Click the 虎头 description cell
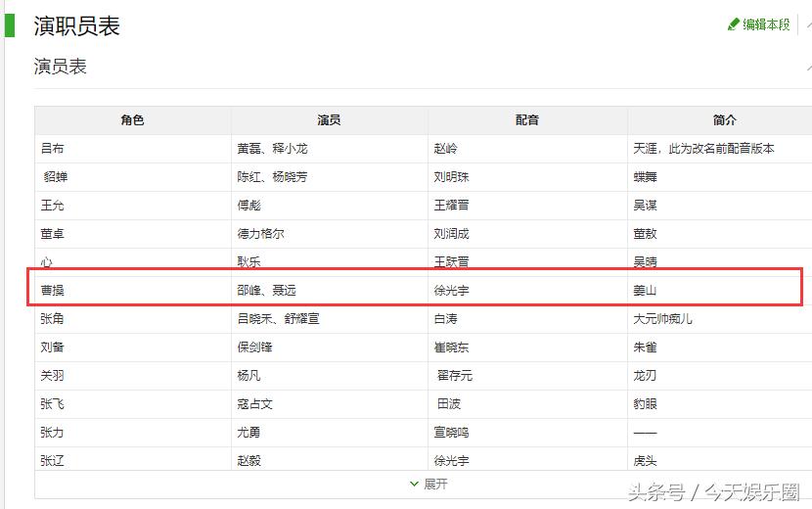This screenshot has height=509, width=812. tap(720, 459)
